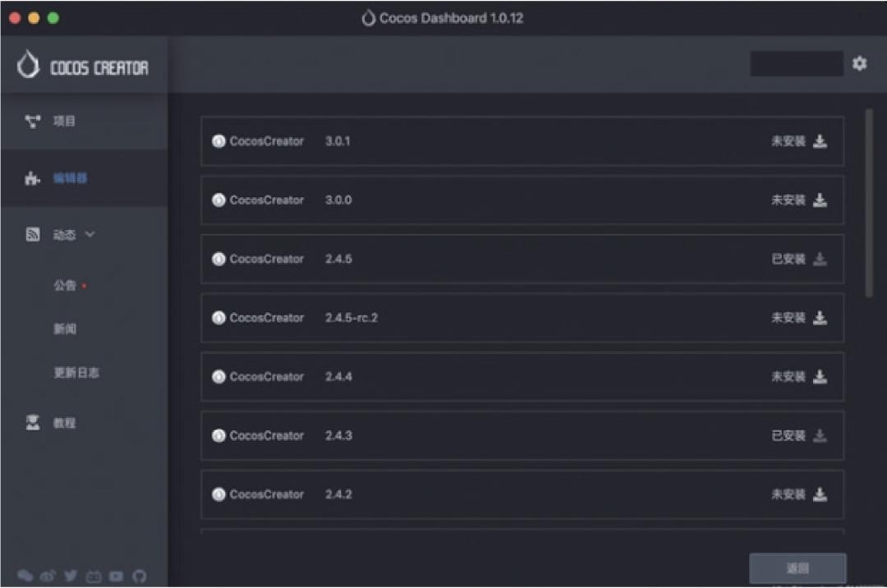Open the WeChat icon in sidebar footer
Viewport: 887px width, 588px height.
pos(25,576)
